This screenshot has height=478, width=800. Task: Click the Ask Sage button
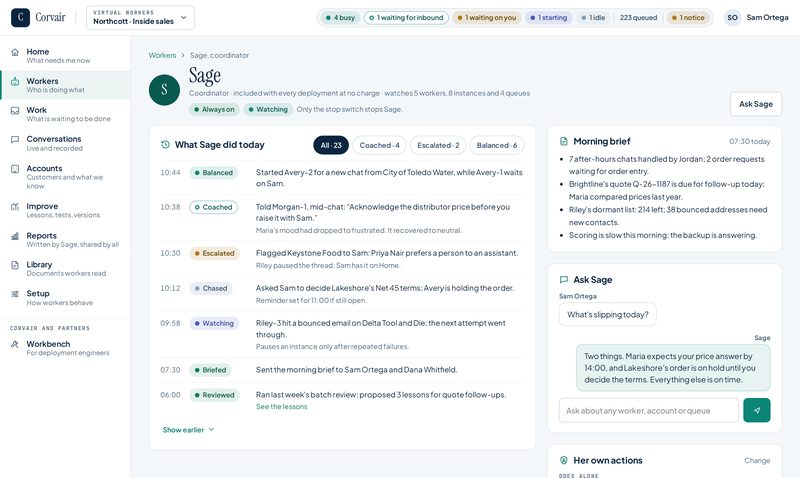click(756, 104)
